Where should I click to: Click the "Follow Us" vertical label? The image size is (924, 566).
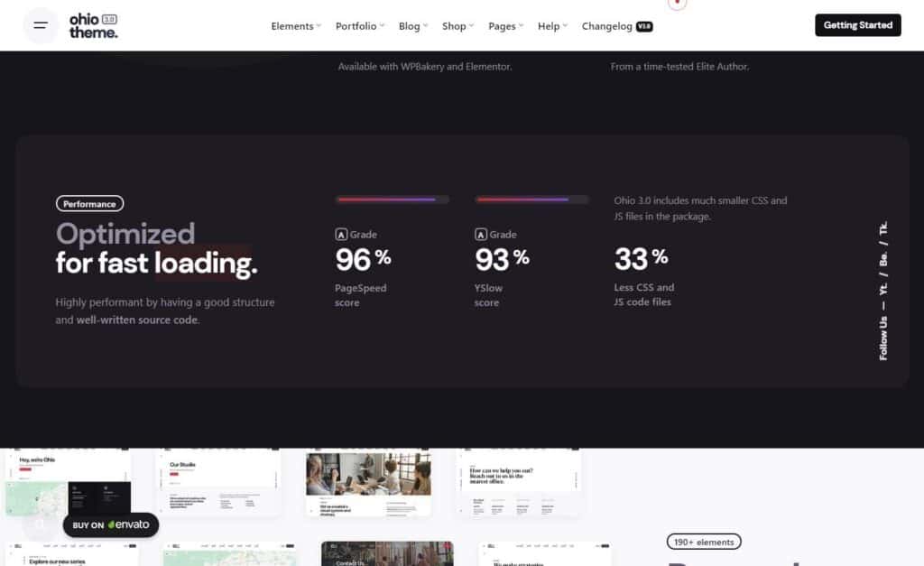(x=882, y=338)
